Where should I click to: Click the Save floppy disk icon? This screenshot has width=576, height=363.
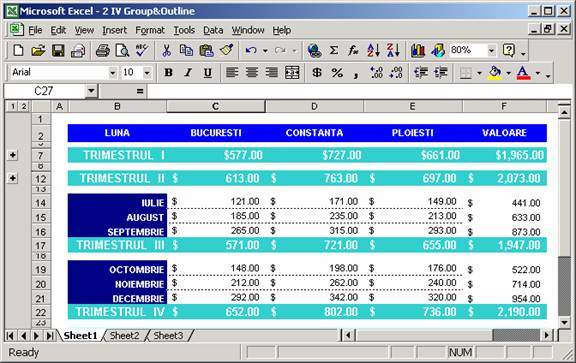point(58,50)
